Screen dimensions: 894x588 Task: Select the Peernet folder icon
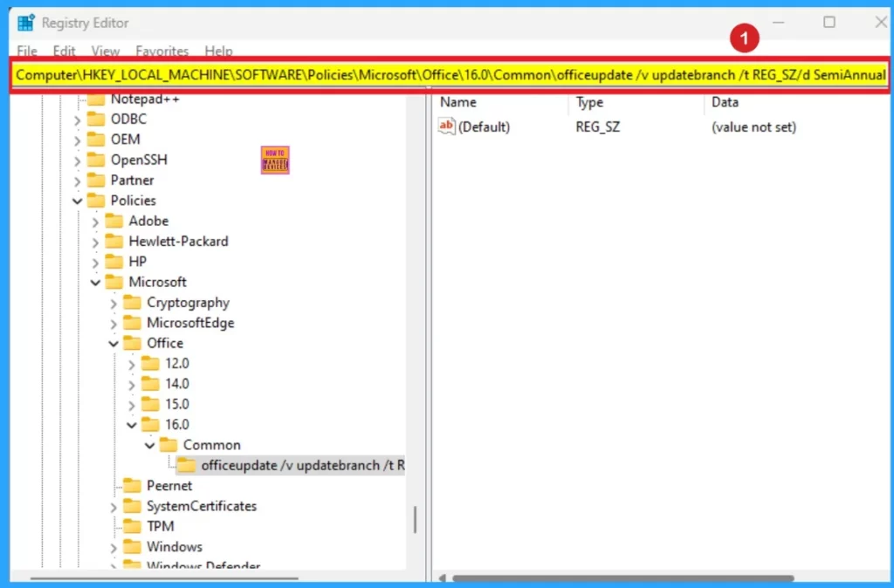[132, 485]
